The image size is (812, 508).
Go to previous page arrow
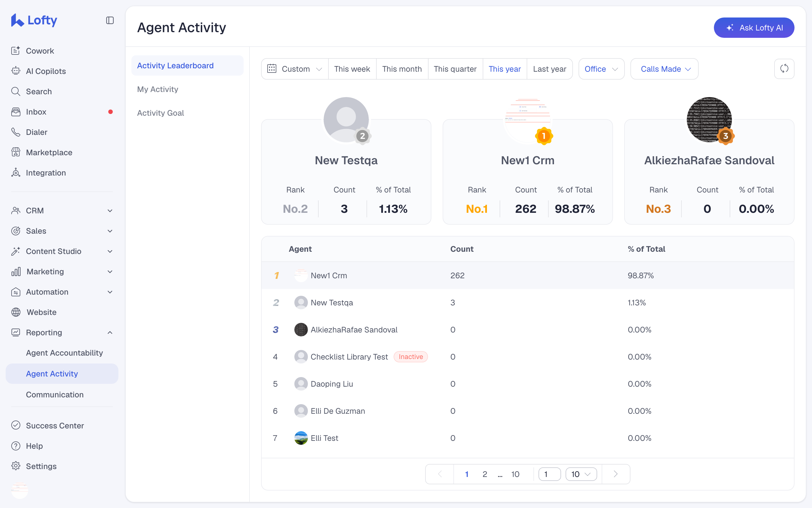[x=440, y=474]
